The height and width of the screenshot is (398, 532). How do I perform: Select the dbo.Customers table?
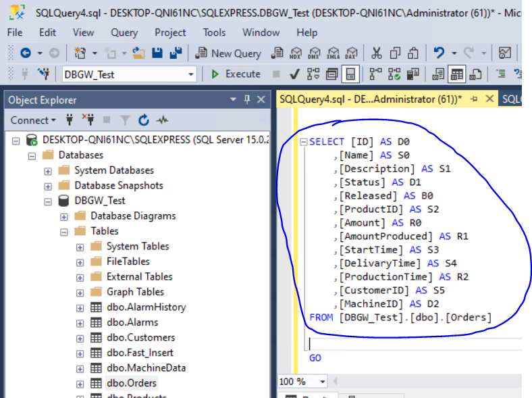[x=141, y=338]
